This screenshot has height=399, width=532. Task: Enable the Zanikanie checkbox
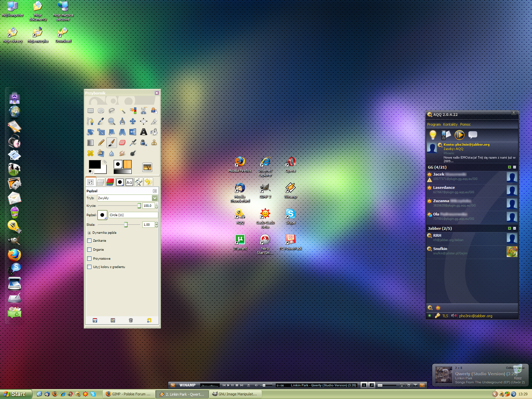(89, 241)
